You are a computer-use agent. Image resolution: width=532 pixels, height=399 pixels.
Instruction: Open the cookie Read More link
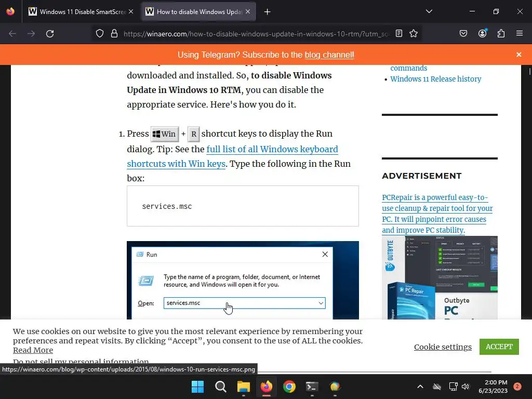pyautogui.click(x=33, y=350)
